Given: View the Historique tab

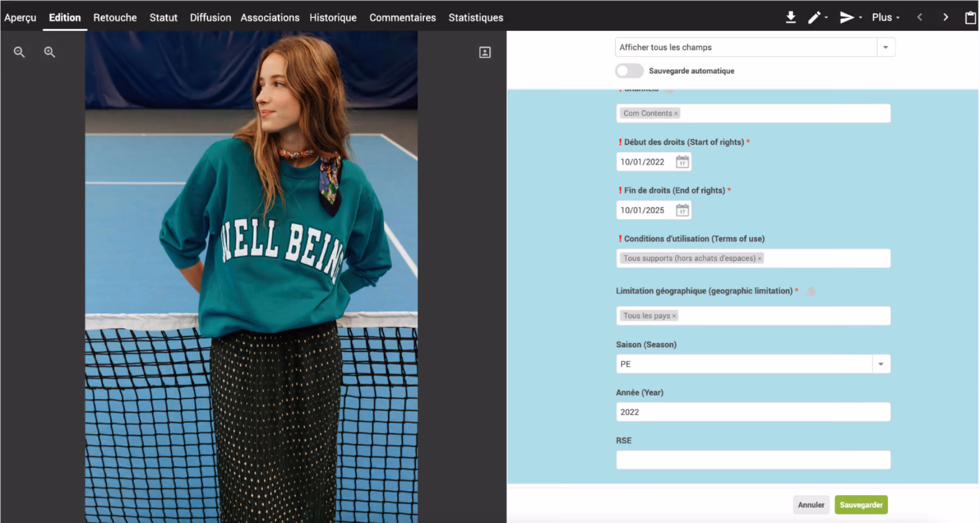Looking at the screenshot, I should pos(333,17).
